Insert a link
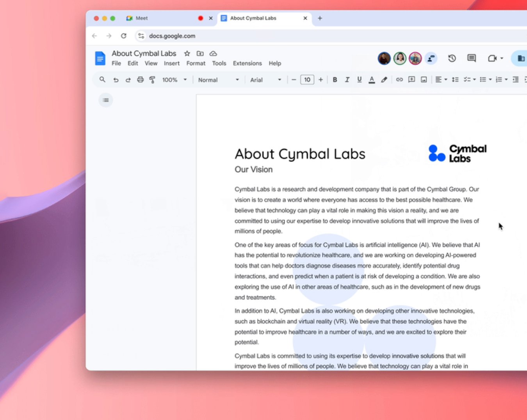The image size is (527, 420). [399, 80]
